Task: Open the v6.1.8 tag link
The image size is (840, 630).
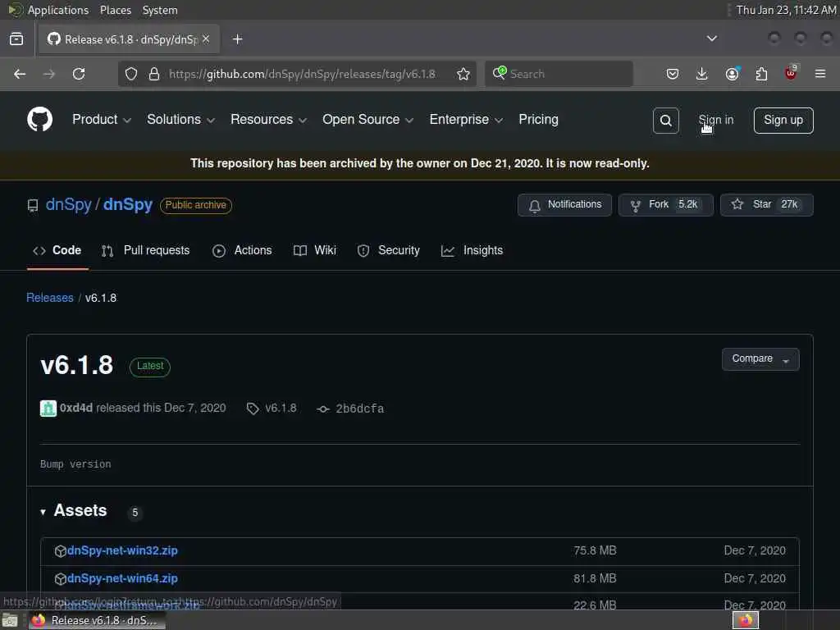Action: tap(281, 409)
